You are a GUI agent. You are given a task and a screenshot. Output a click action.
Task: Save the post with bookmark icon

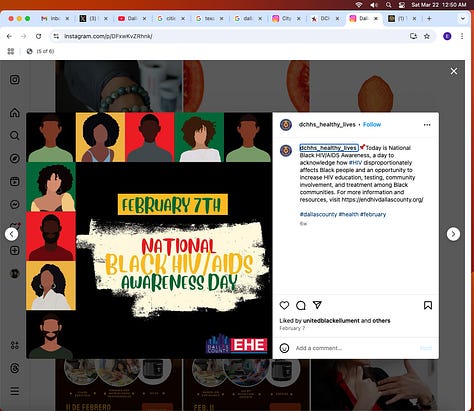(428, 305)
